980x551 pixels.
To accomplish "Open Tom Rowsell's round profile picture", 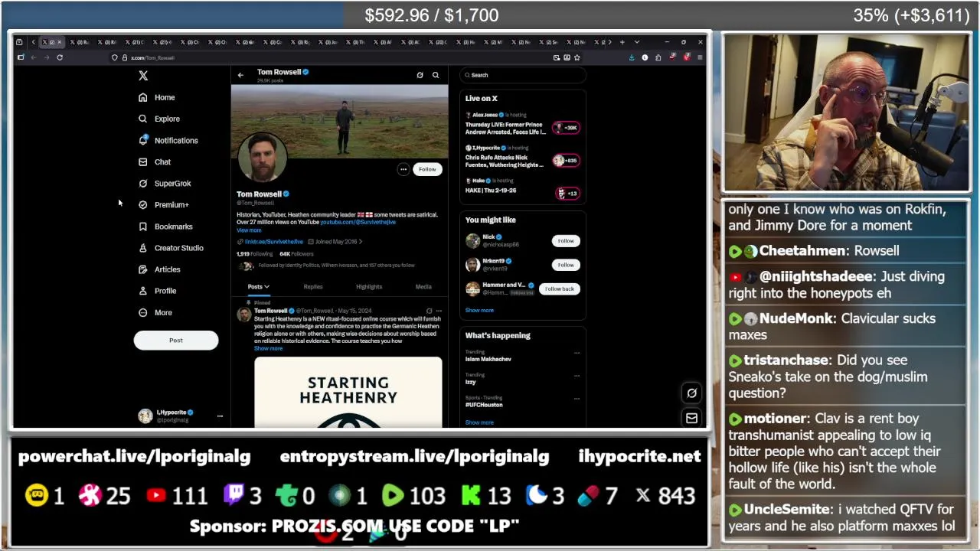I will pos(263,158).
